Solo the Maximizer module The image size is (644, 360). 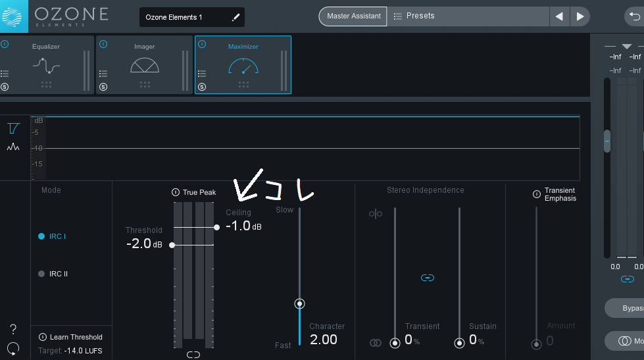pyautogui.click(x=202, y=87)
